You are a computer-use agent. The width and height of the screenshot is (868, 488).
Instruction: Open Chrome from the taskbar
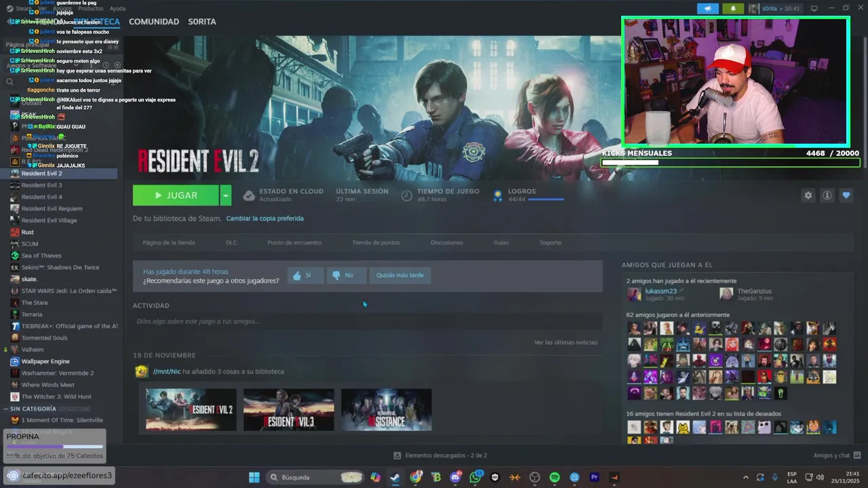click(416, 477)
